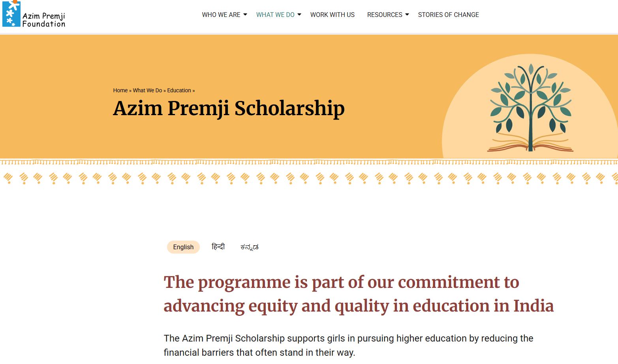Open the WHO WE ARE menu
Image resolution: width=618 pixels, height=364 pixels.
point(221,15)
